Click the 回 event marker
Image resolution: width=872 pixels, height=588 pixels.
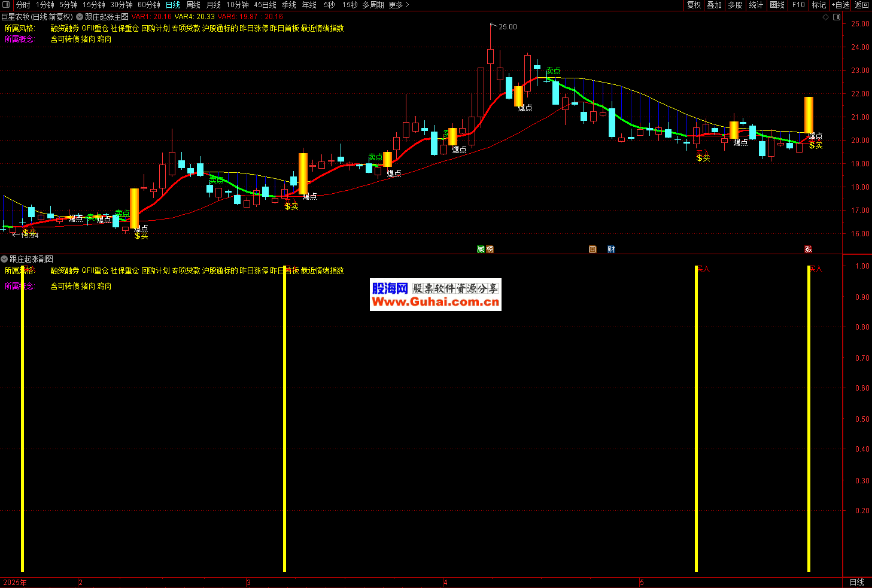point(593,249)
